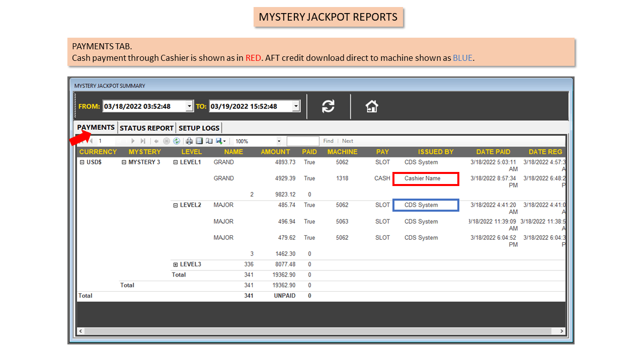644x362 pixels.
Task: Click the home icon in the dark header
Action: pos(372,106)
